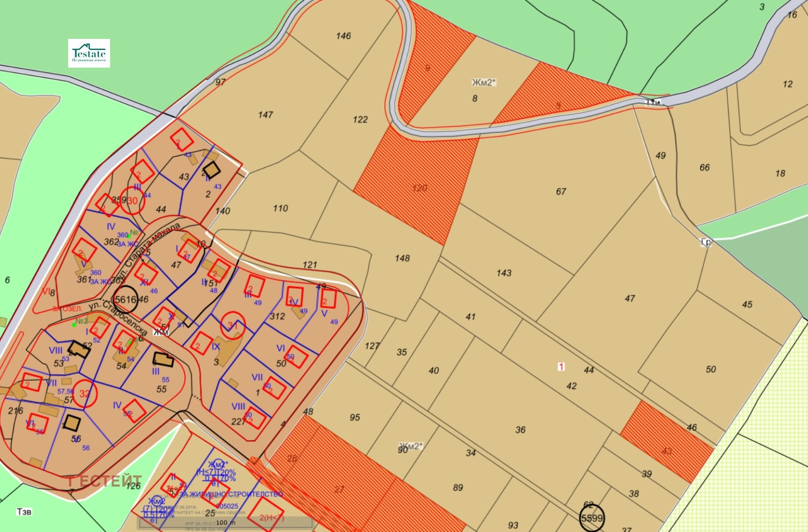Click the red circle marker numbered 32
Viewport: 808px width, 532px height.
[x=84, y=394]
